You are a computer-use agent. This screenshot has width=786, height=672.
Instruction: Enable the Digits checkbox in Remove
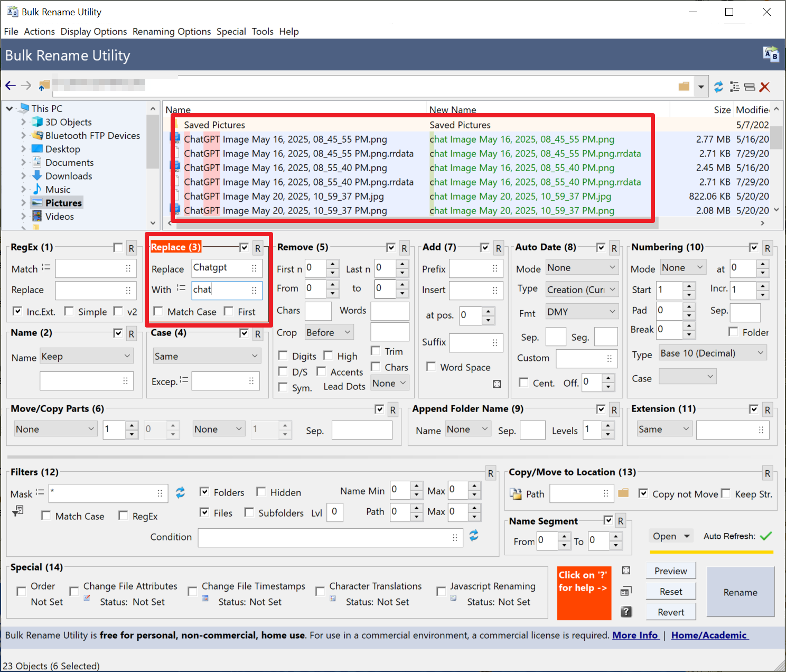(283, 356)
